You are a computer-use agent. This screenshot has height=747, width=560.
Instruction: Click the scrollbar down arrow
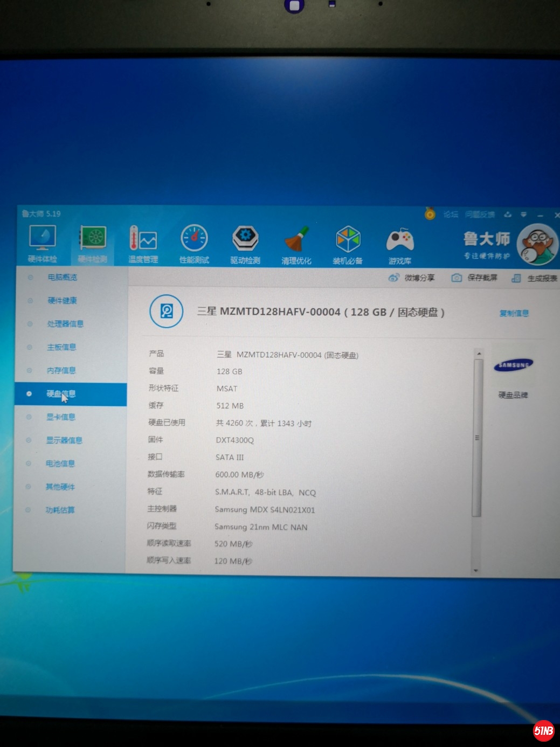[x=475, y=570]
